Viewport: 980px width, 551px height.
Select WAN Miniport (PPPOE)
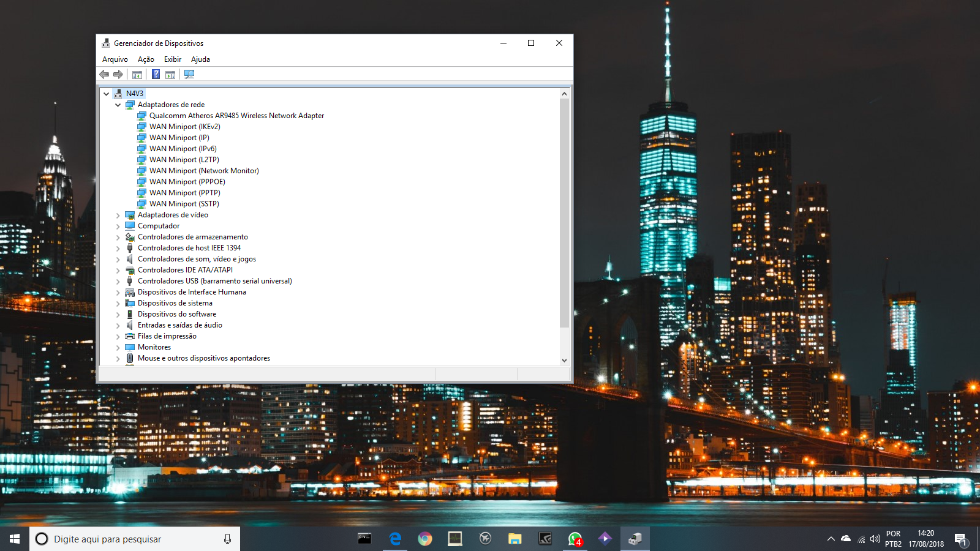187,182
